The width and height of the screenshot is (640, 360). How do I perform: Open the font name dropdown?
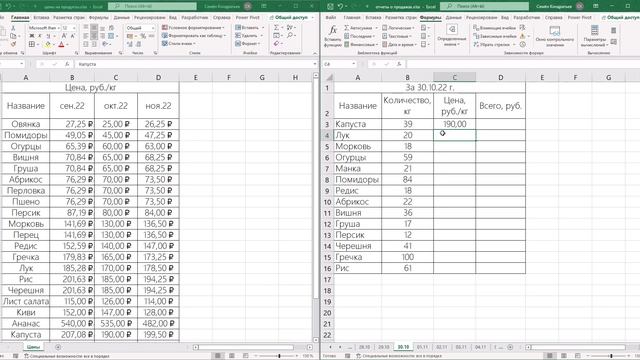[x=58, y=28]
